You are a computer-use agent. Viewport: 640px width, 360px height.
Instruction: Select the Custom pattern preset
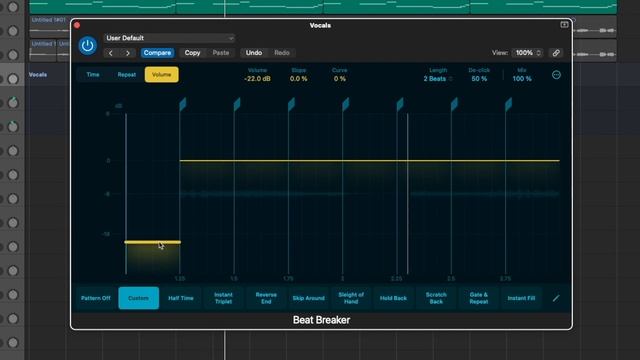[138, 298]
